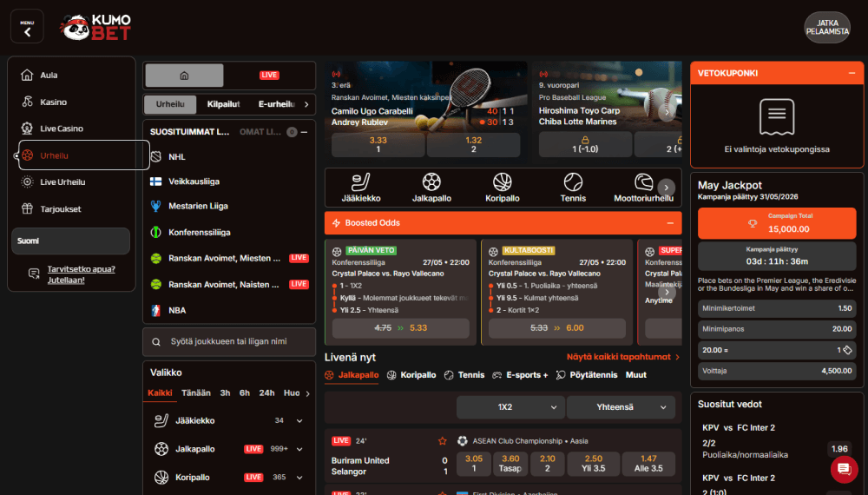Open the May Jackpot Campaign Total banner
Image resolution: width=868 pixels, height=495 pixels.
pyautogui.click(x=777, y=223)
